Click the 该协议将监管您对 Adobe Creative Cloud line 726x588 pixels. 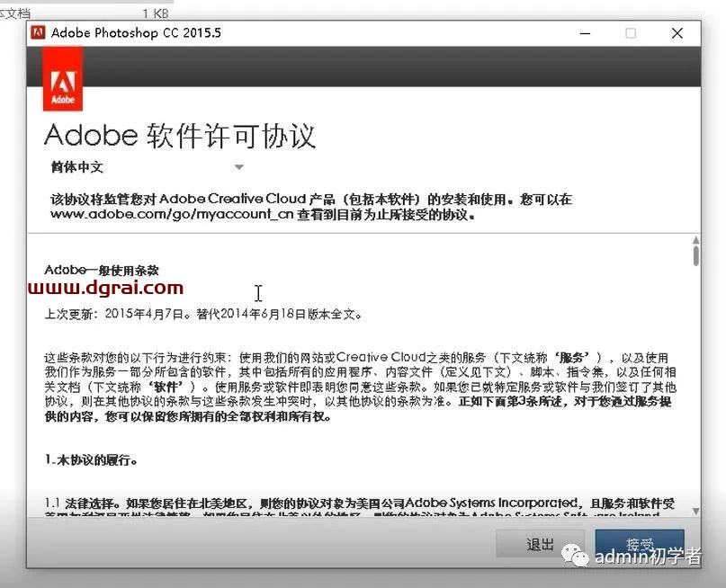pyautogui.click(x=311, y=200)
